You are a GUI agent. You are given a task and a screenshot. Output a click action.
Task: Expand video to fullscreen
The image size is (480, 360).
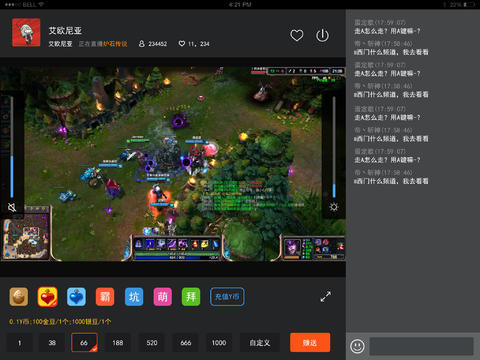pos(325,296)
